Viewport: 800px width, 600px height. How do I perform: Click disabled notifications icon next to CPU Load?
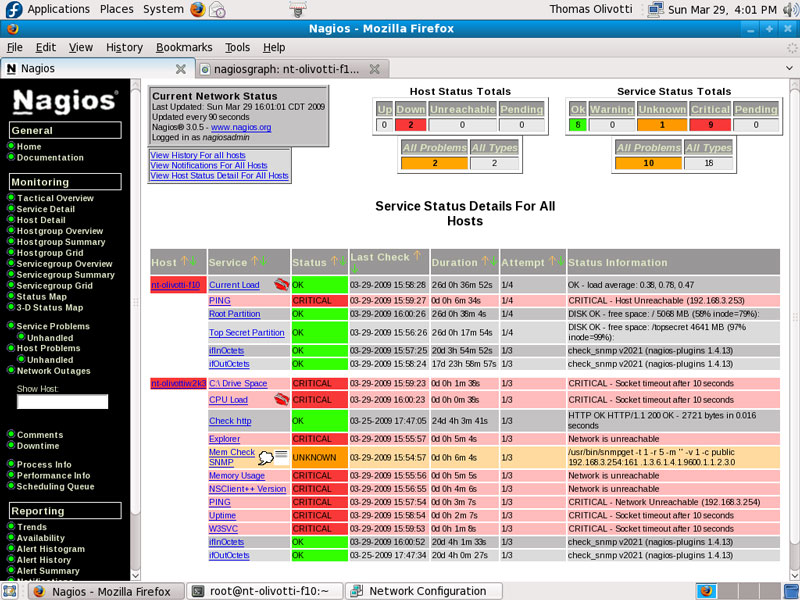[x=281, y=399]
